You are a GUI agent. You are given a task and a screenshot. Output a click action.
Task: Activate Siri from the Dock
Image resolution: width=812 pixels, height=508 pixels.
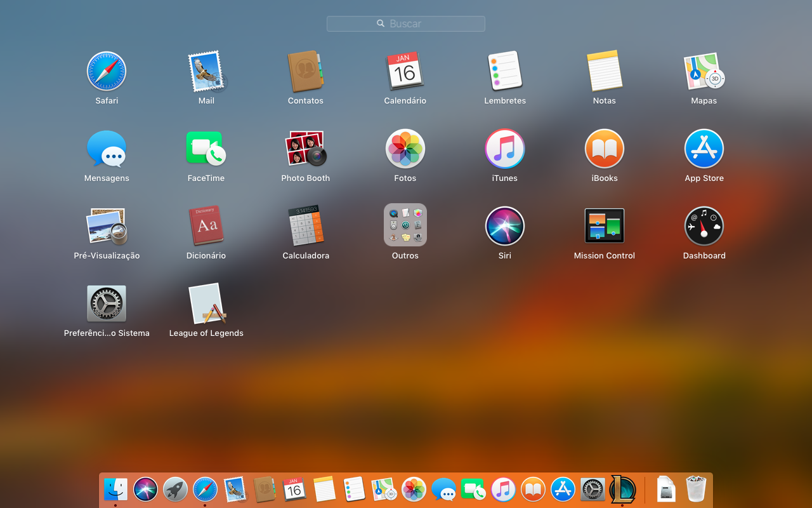[145, 490]
